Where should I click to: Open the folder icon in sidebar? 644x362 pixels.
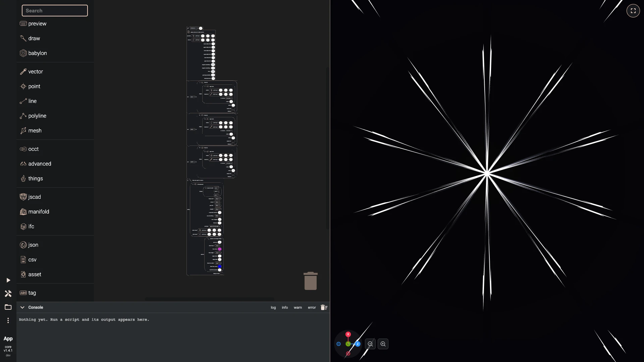(x=8, y=307)
